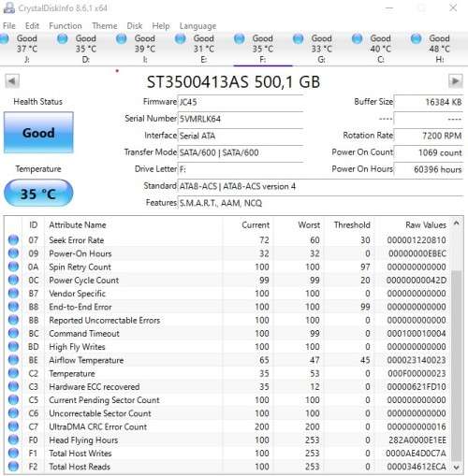This screenshot has height=476, width=468.
Task: Click Head Flying Hours status icon
Action: [x=13, y=440]
